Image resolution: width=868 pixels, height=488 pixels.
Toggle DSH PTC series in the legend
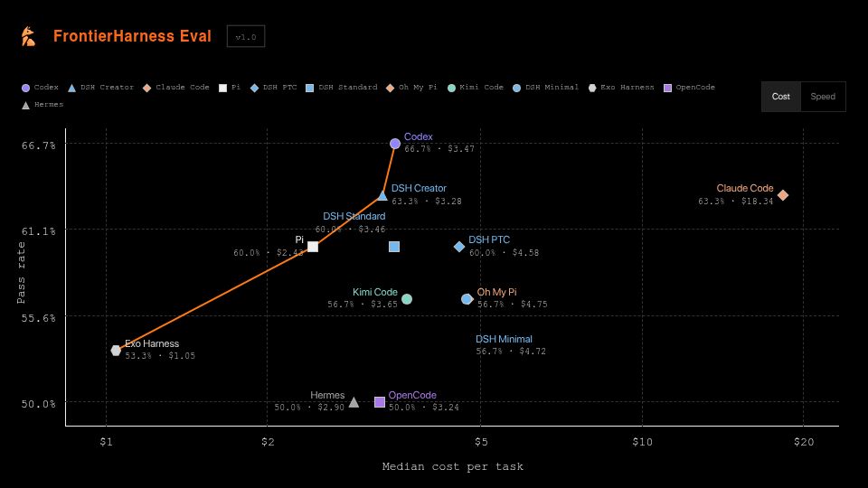(x=273, y=88)
